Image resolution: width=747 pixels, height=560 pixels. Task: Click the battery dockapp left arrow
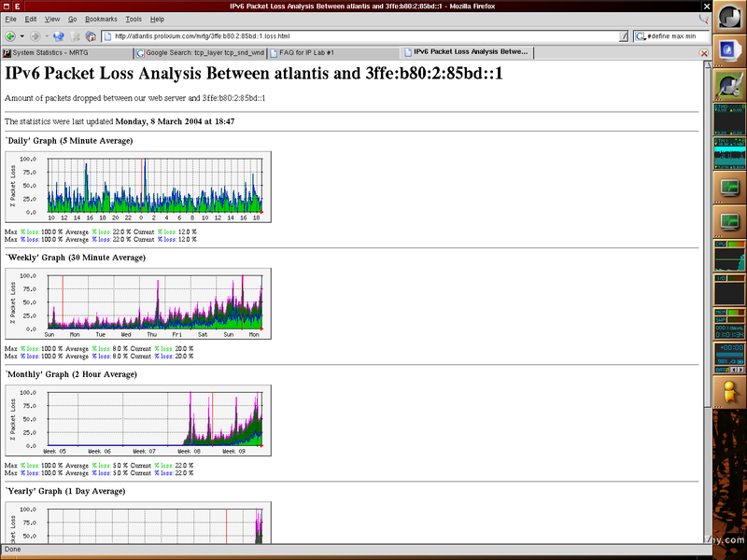click(734, 370)
